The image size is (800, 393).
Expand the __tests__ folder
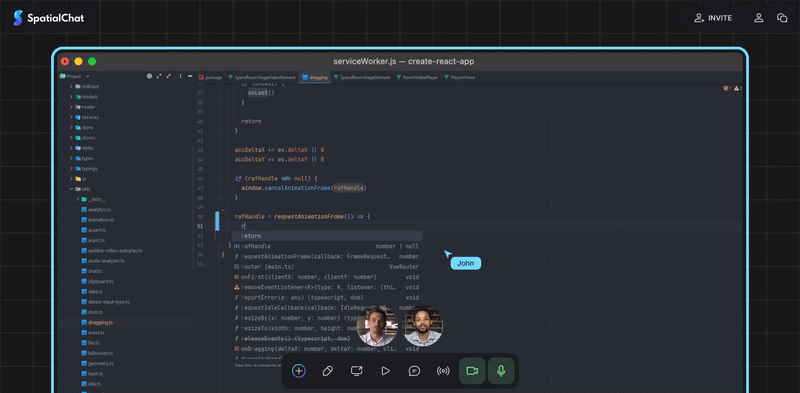[x=78, y=199]
